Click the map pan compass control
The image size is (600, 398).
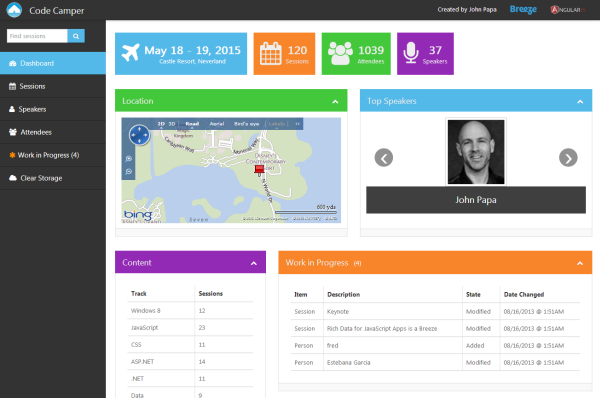(139, 135)
